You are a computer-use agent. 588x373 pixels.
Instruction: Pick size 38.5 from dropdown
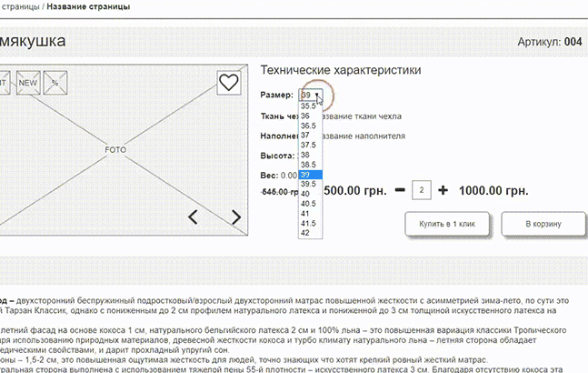point(310,165)
